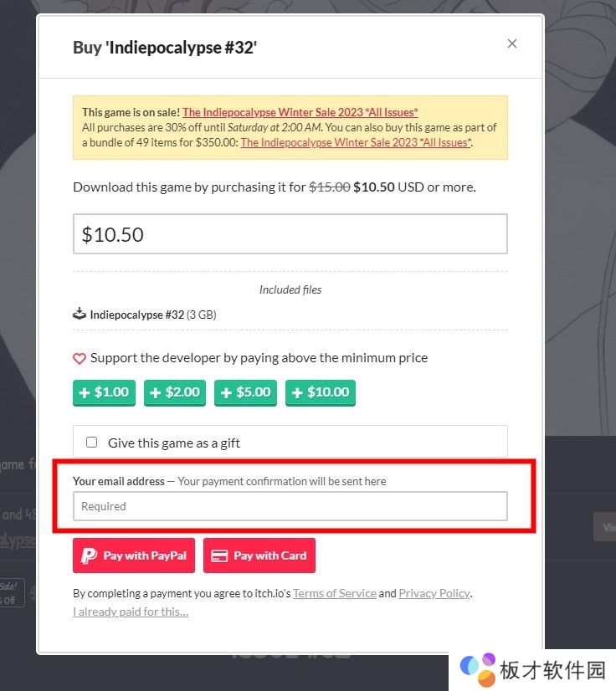The image size is (616, 691).
Task: Open the Privacy Policy link
Action: [x=434, y=593]
